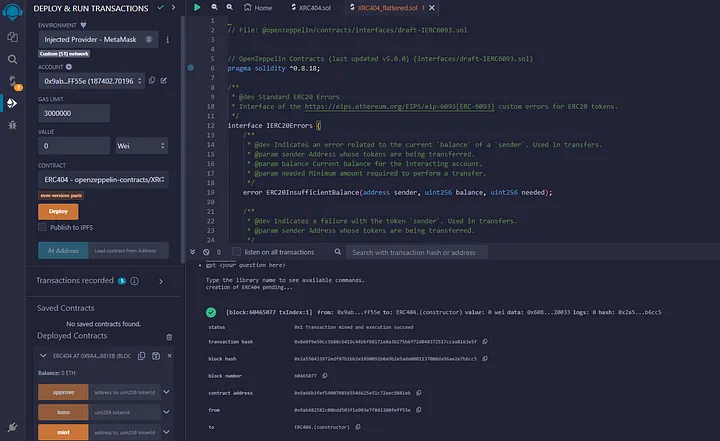Clear the terminal console output
Image resolution: width=720 pixels, height=441 pixels.
208,252
